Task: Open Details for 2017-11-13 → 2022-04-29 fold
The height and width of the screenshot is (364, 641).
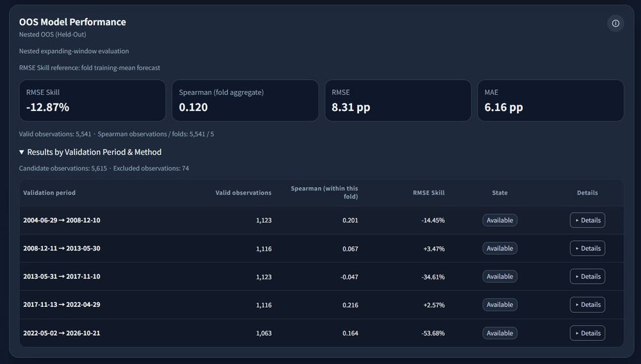Action: click(587, 305)
